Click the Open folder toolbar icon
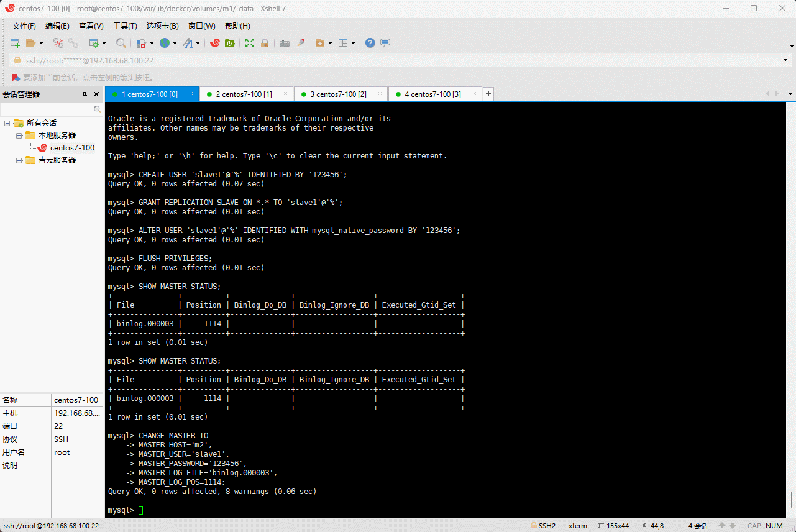 click(30, 43)
